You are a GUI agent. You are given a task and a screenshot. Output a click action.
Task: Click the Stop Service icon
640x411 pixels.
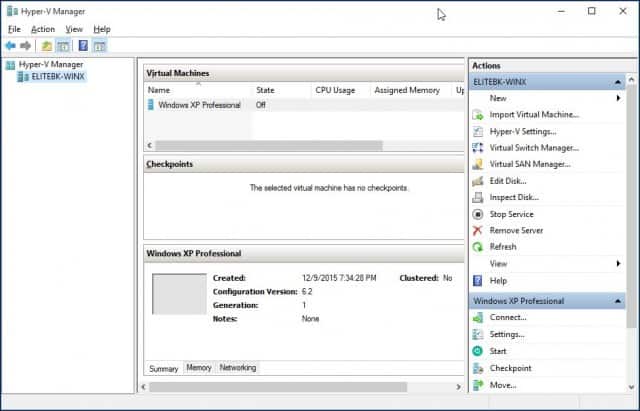coord(478,214)
